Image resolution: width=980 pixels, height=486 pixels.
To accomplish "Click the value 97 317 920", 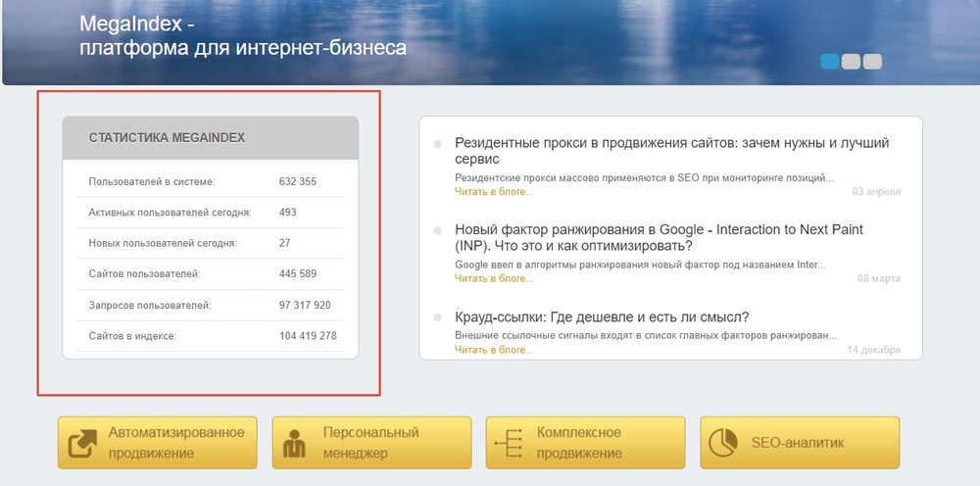I will click(305, 306).
